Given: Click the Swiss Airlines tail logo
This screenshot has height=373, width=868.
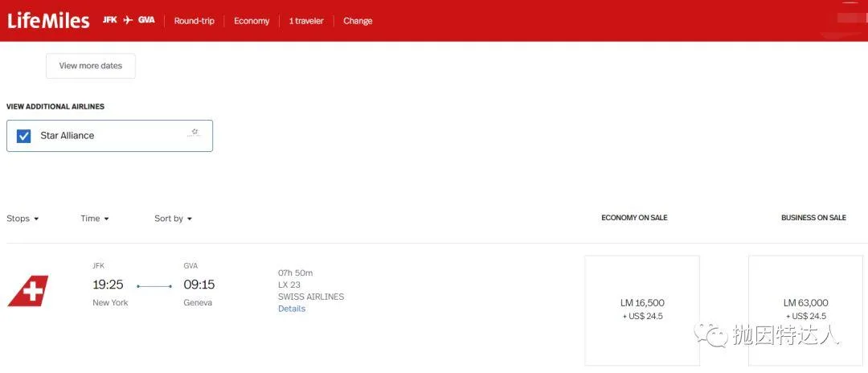Looking at the screenshot, I should [x=28, y=291].
